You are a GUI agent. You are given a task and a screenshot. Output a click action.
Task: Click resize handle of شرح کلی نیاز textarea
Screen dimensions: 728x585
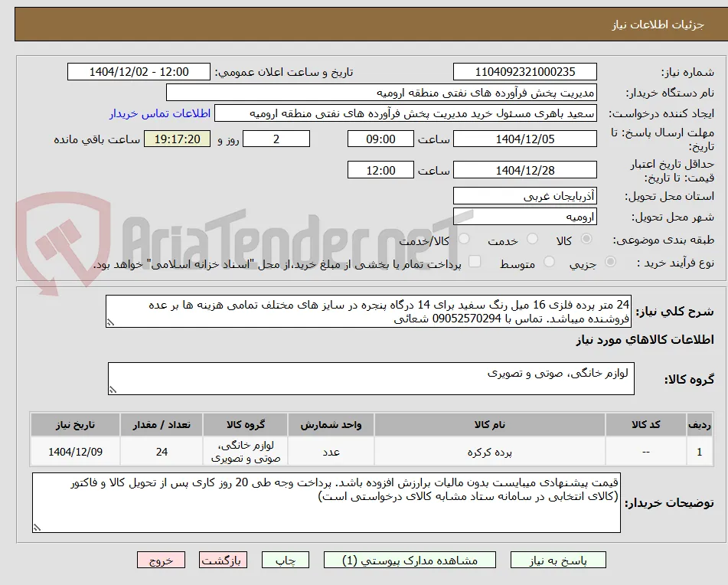pyautogui.click(x=110, y=322)
